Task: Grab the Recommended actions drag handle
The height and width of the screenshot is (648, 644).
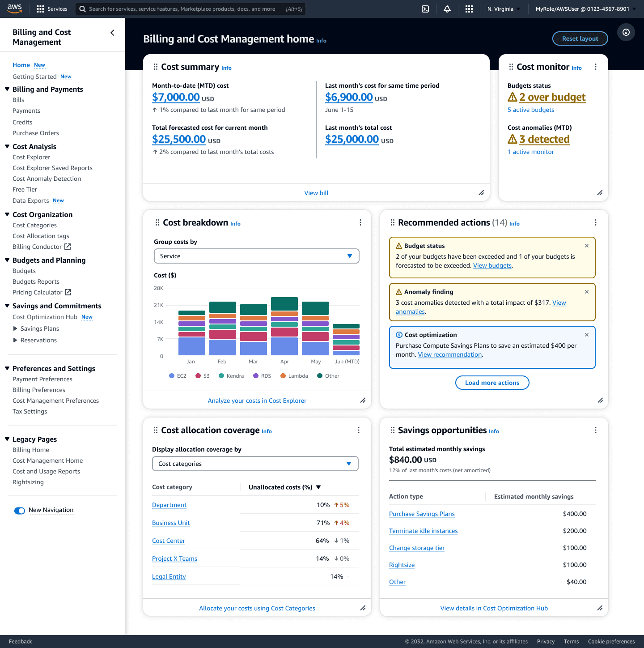Action: 393,222
